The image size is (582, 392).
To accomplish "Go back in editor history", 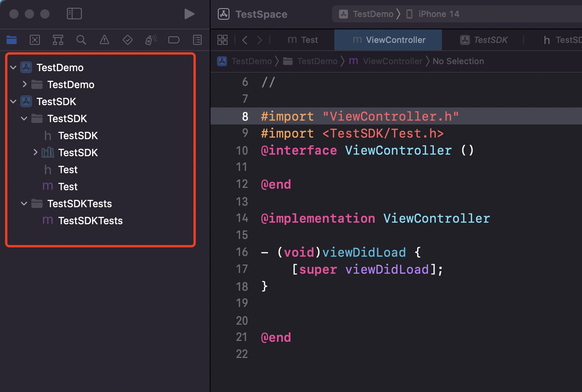I will click(245, 40).
